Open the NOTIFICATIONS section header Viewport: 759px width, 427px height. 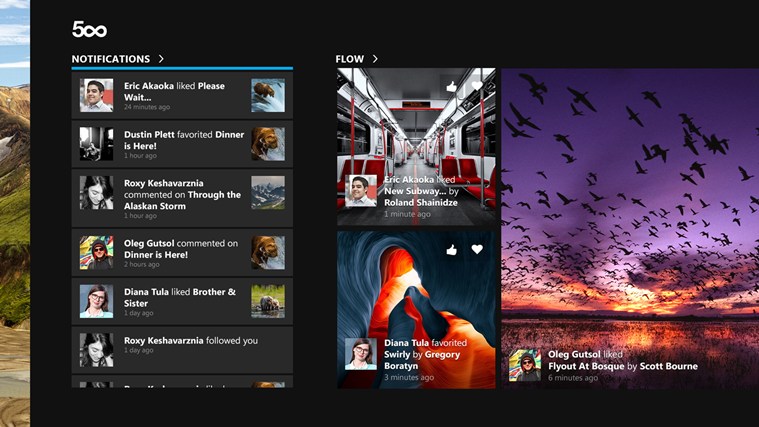[x=110, y=59]
